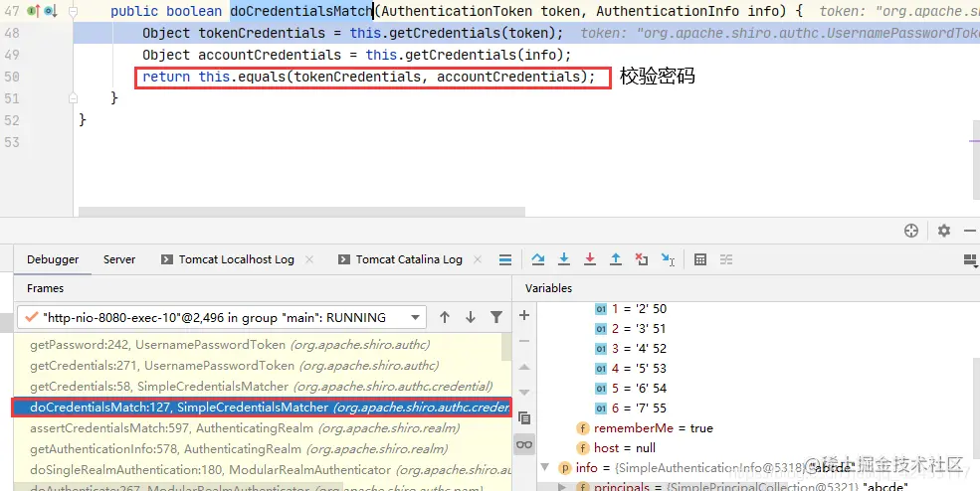
Task: Select array element 3 = '4' 52
Action: (x=631, y=349)
